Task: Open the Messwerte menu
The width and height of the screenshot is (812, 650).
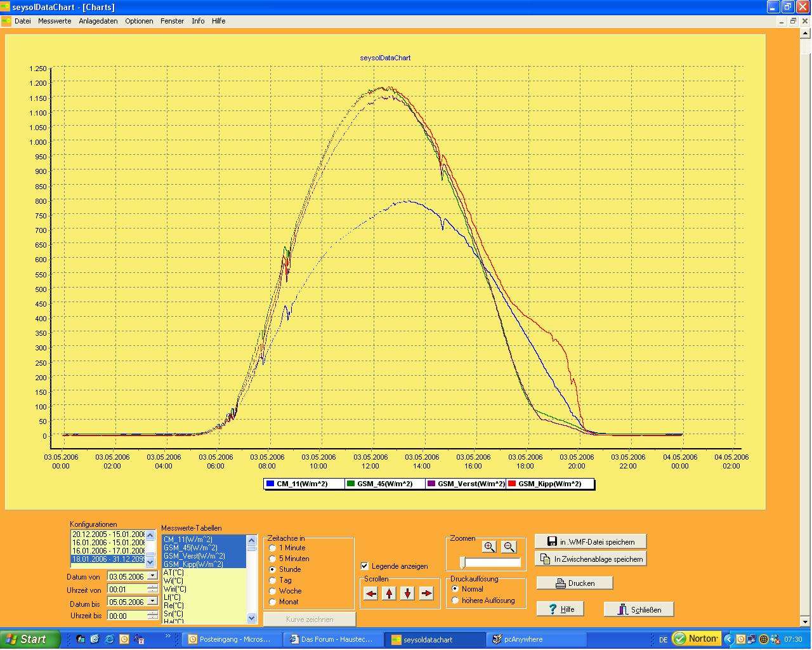Action: pos(55,21)
